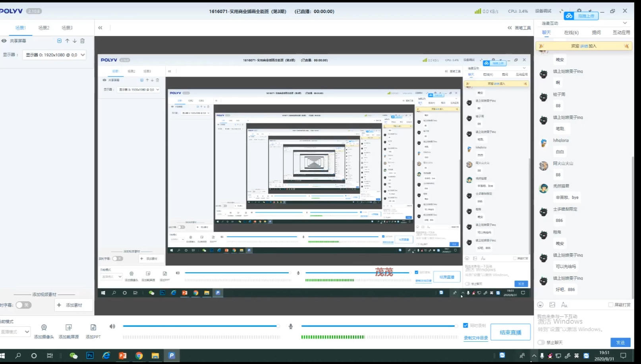Screen dimensions: 641x364
Task: Click the 添加截屏源 screen capture icon
Action: click(69, 327)
